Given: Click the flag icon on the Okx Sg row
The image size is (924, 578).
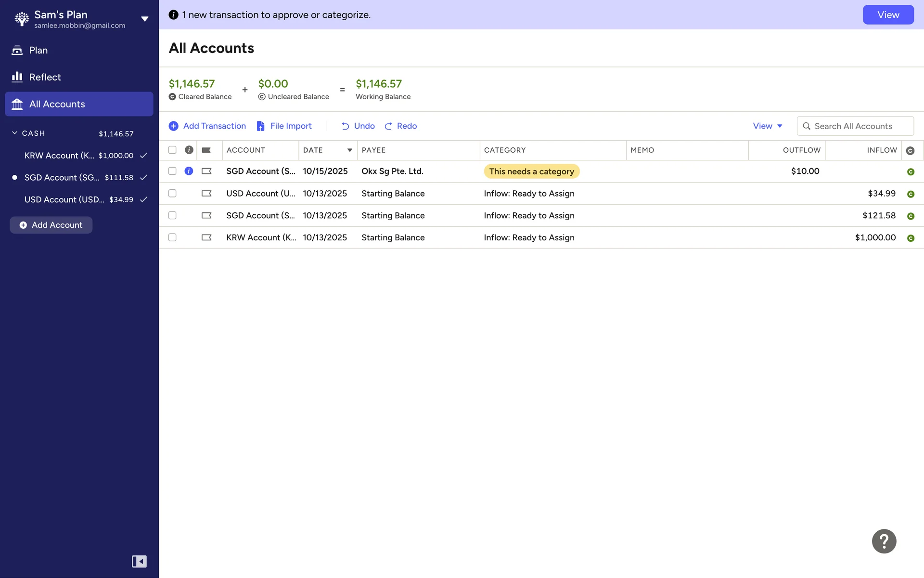Looking at the screenshot, I should point(206,171).
